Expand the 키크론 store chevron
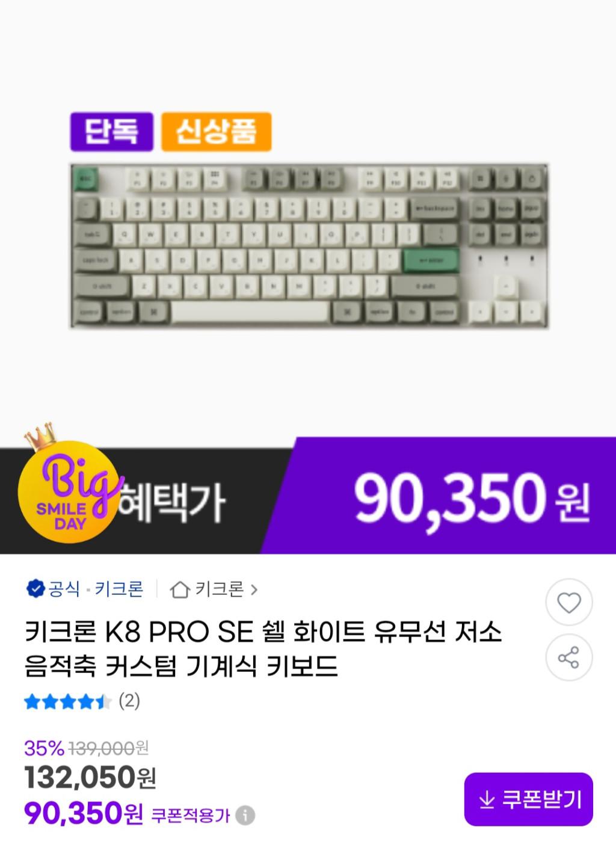Screen dimensions: 616x848 pos(254,589)
